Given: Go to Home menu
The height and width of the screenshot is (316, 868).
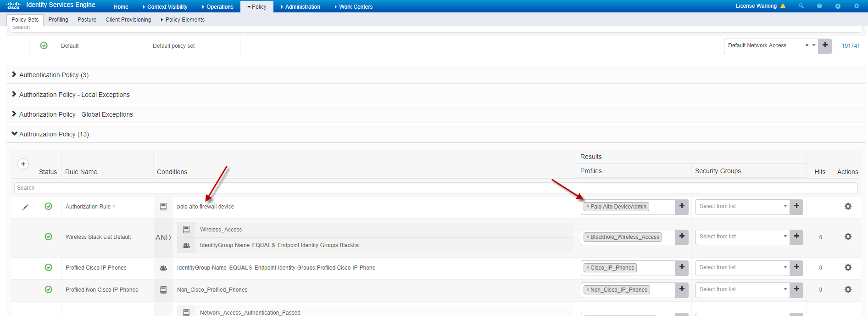Looking at the screenshot, I should (121, 7).
